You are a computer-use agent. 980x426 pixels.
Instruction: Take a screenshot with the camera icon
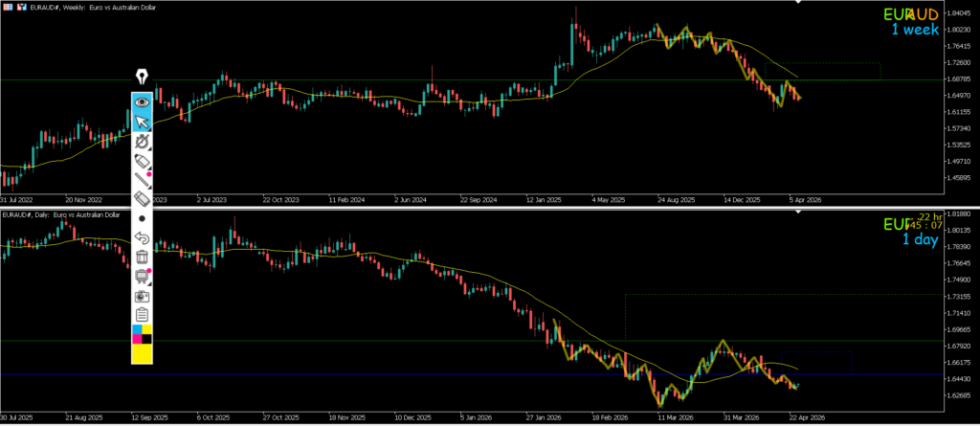[x=142, y=296]
